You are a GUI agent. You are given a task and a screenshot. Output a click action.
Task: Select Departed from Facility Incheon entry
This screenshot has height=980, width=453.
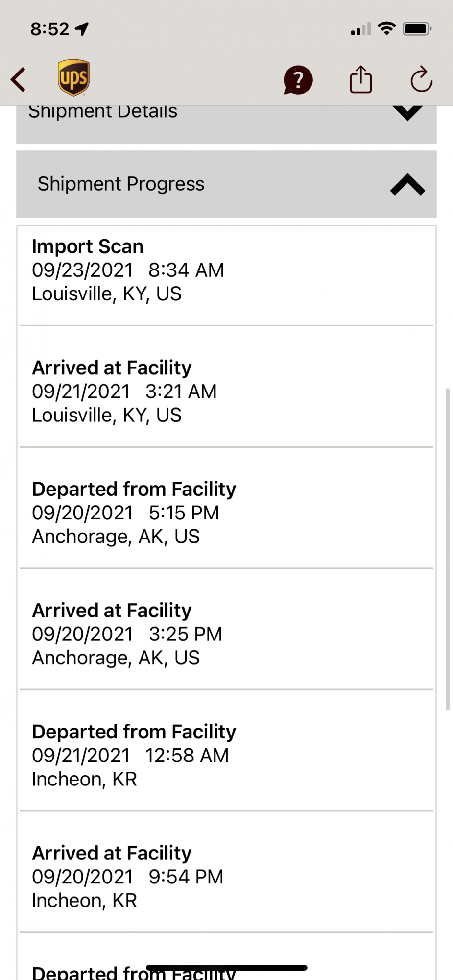point(226,755)
